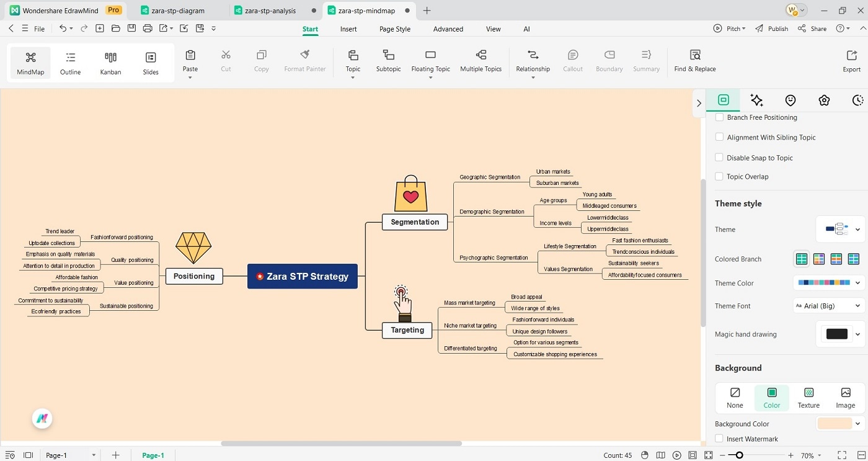Choose Image background type
The height and width of the screenshot is (461, 868).
pyautogui.click(x=846, y=398)
